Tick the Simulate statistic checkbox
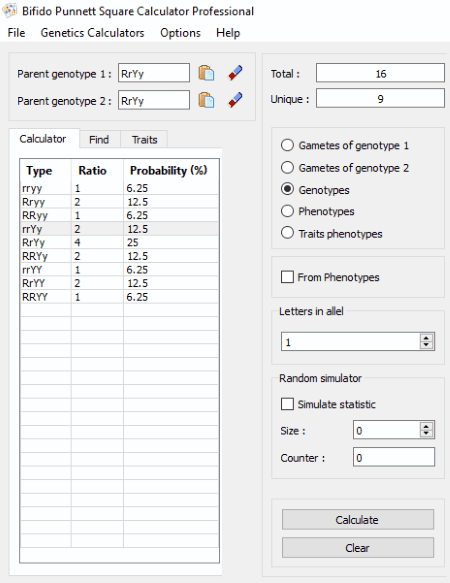Image resolution: width=450 pixels, height=583 pixels. coord(287,404)
